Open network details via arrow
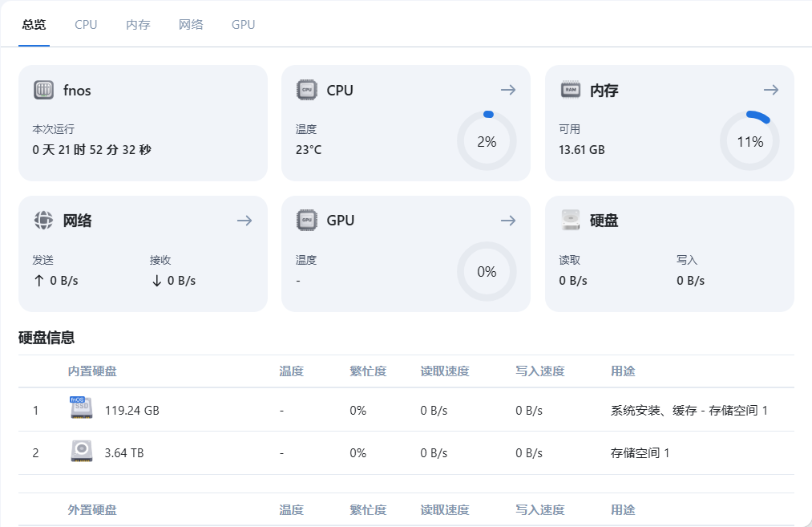The height and width of the screenshot is (527, 812). pos(244,220)
